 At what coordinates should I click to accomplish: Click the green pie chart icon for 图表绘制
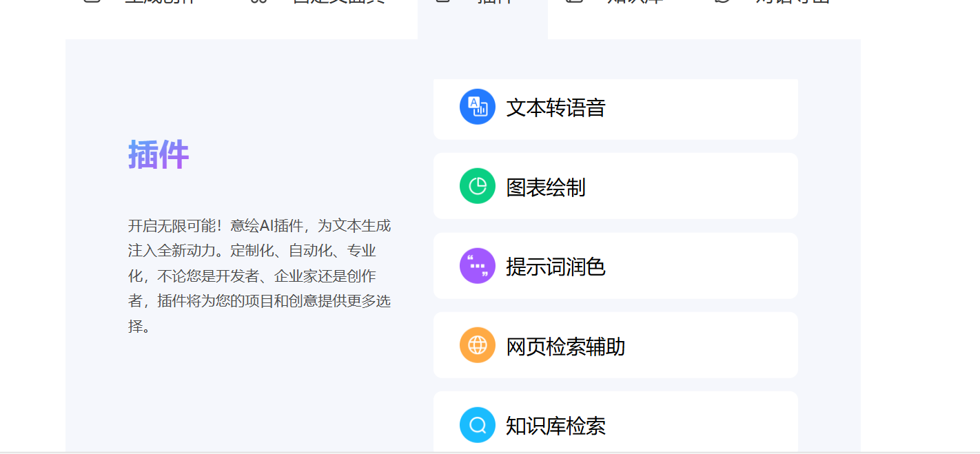pos(477,186)
